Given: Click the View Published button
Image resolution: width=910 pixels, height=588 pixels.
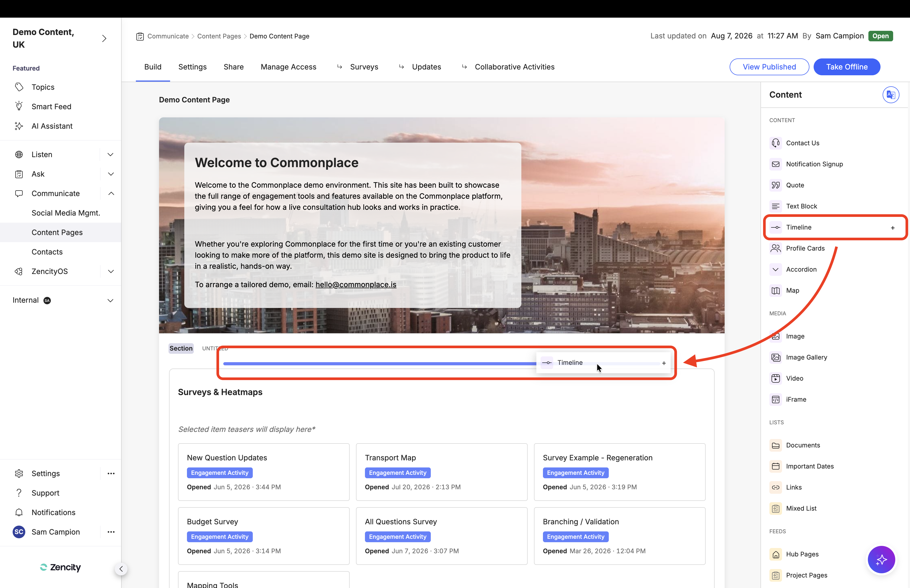Looking at the screenshot, I should (x=769, y=67).
